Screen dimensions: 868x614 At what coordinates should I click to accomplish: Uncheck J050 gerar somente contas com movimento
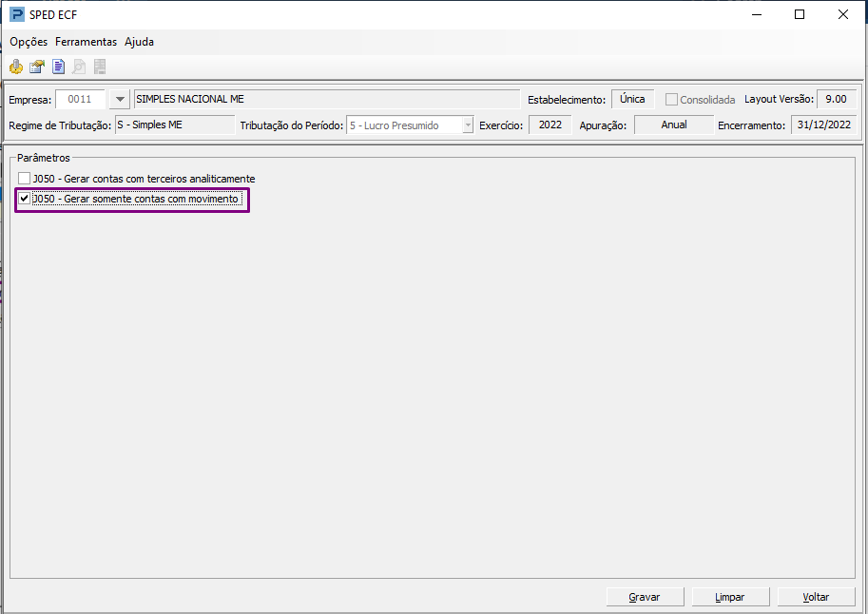(25, 199)
